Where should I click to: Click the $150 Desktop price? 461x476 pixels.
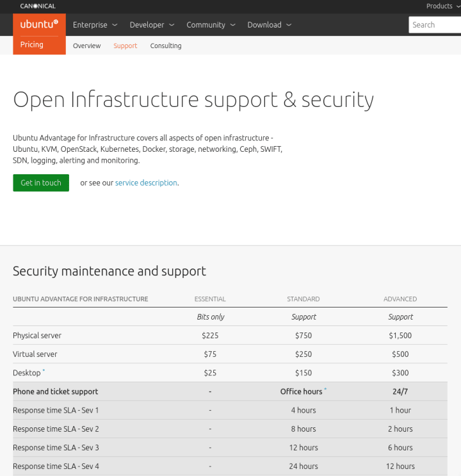pos(303,373)
